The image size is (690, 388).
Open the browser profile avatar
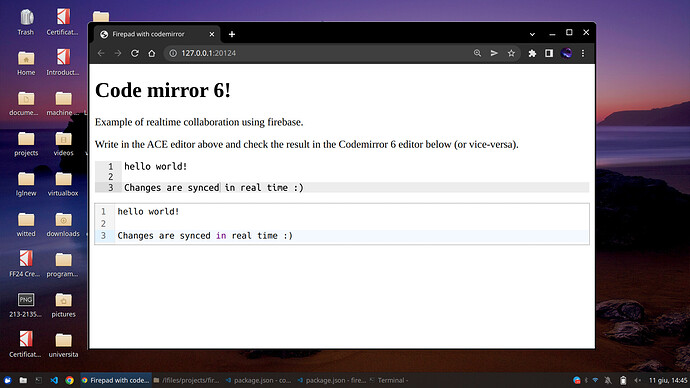[x=566, y=53]
